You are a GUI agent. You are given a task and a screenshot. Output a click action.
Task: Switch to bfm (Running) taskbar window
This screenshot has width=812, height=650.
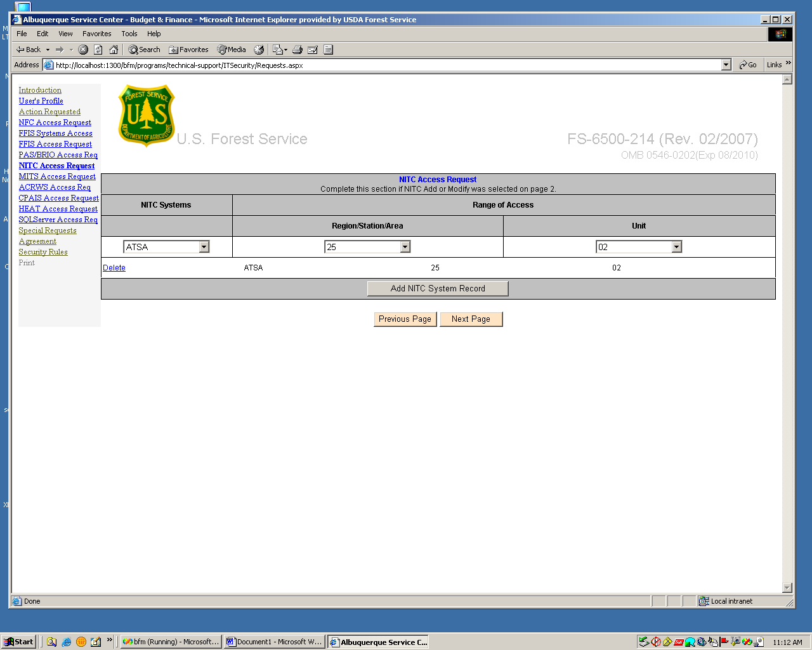[171, 642]
